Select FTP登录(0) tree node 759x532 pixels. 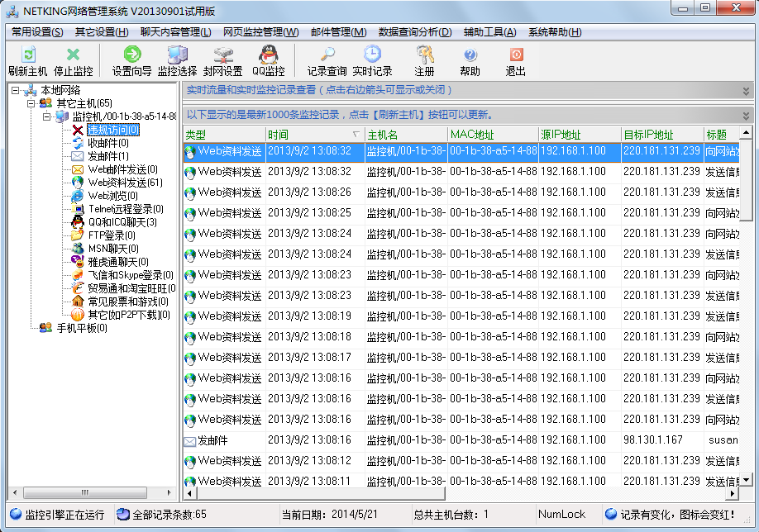tap(112, 235)
